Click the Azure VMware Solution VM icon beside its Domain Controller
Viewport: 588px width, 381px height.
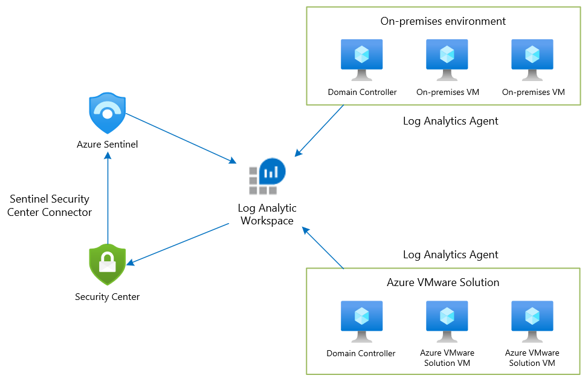(447, 322)
